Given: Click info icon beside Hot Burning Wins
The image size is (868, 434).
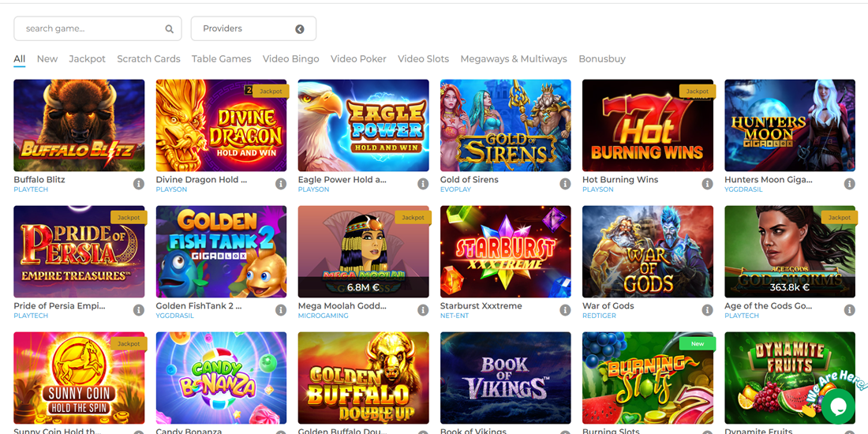Looking at the screenshot, I should (707, 184).
